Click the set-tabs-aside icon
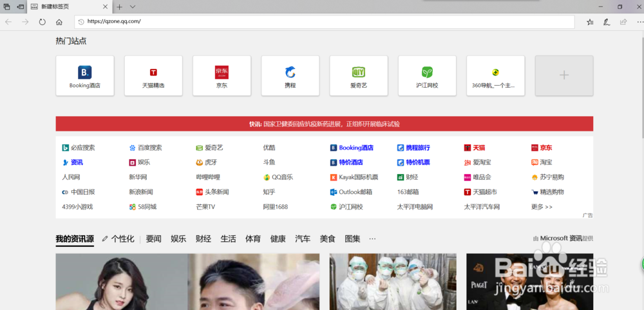 point(20,7)
